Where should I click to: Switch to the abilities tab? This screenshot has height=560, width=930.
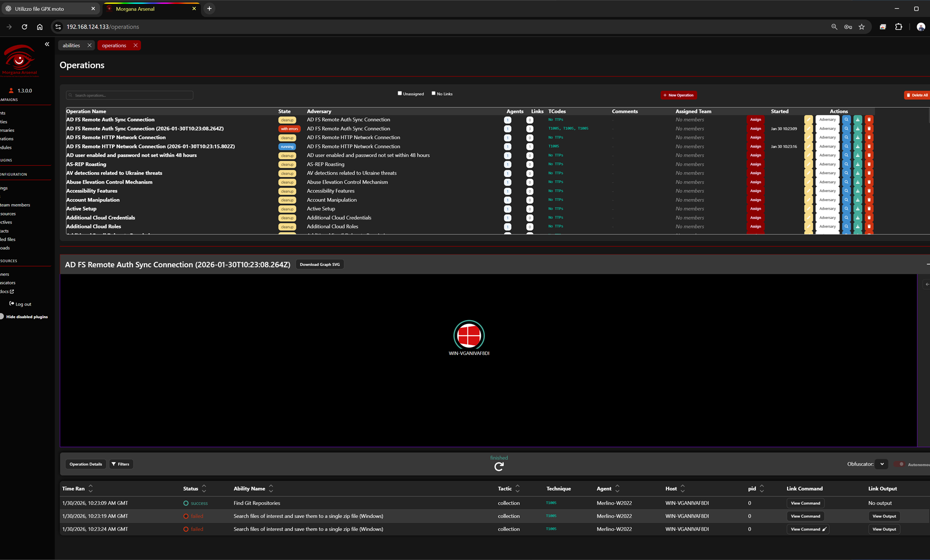71,45
